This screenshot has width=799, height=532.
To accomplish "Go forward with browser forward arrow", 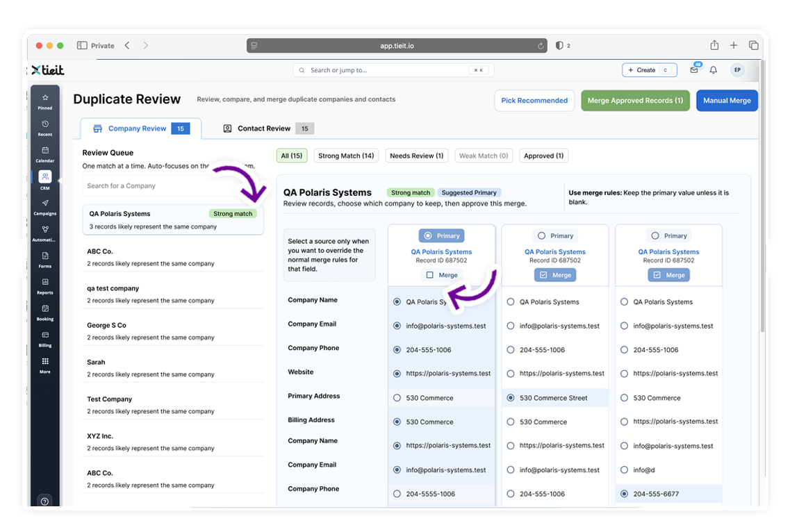I will point(146,45).
